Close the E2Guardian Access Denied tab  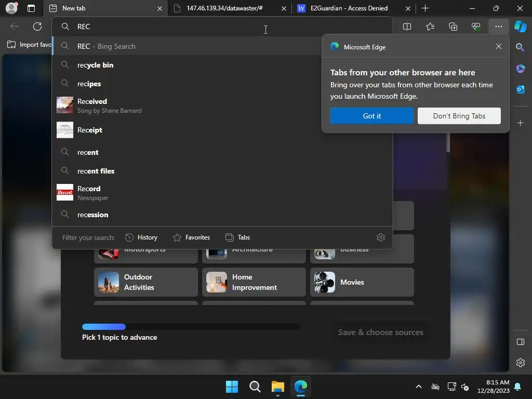[x=408, y=8]
